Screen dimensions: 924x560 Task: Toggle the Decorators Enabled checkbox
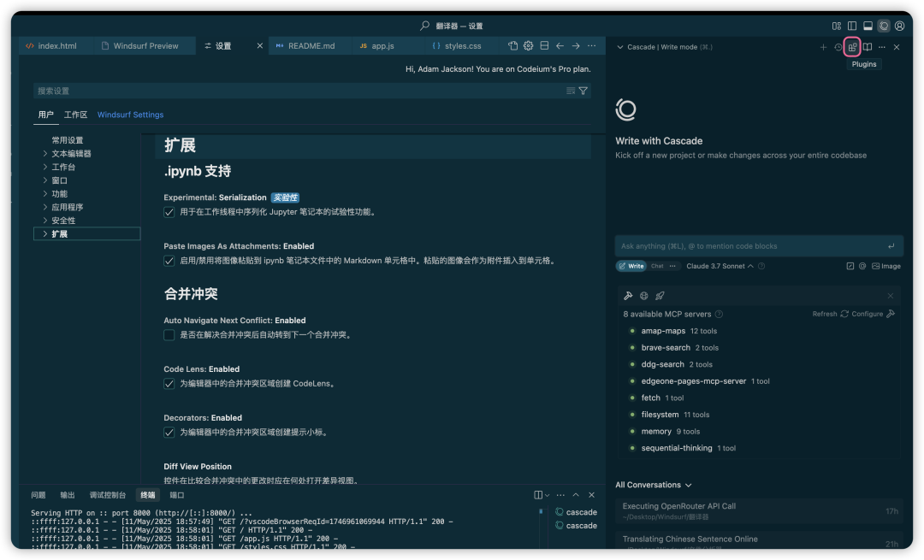(x=169, y=433)
